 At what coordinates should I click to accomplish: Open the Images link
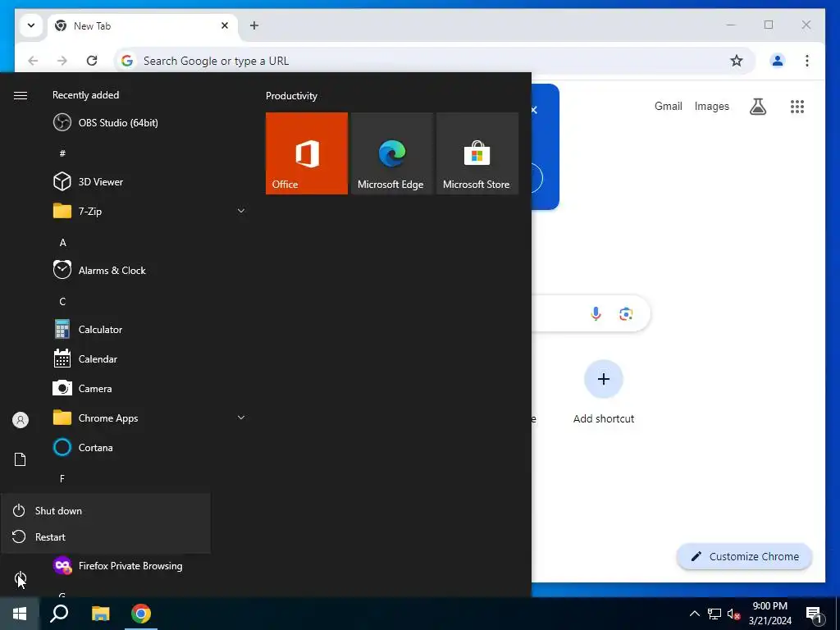tap(711, 106)
